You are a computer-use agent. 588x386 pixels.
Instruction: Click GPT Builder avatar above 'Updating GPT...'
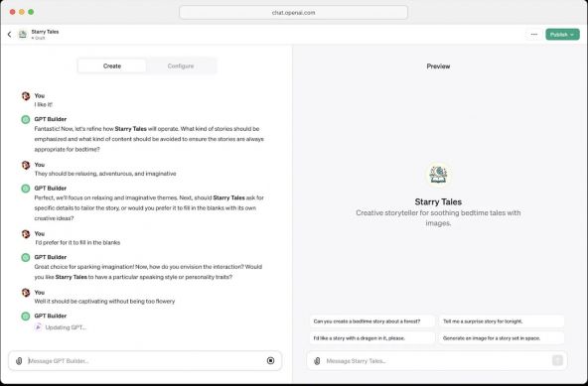point(26,316)
